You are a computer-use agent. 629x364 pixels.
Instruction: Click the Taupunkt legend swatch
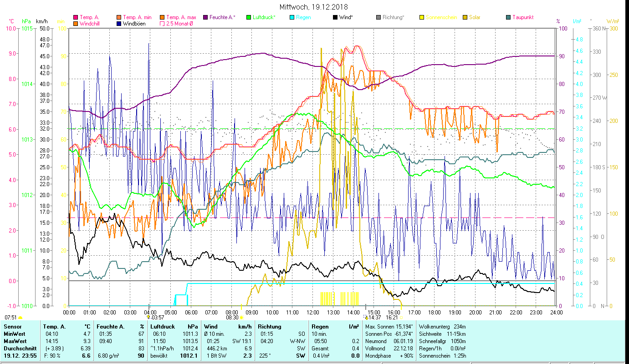click(x=508, y=18)
